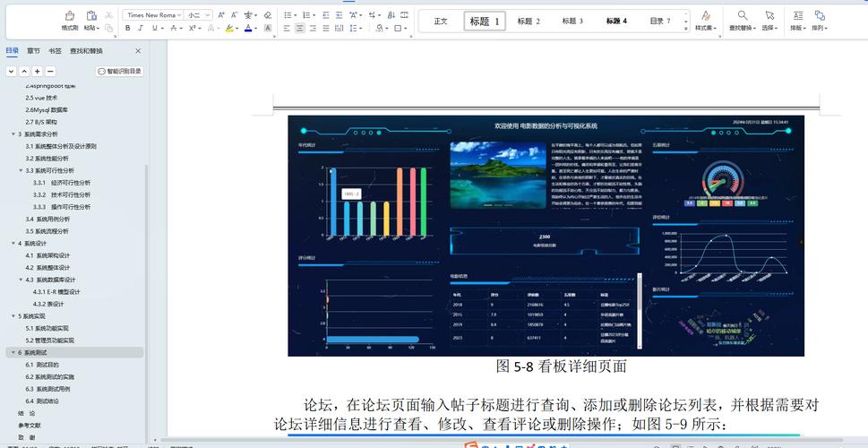This screenshot has width=868, height=448.
Task: Open line spacing dropdown
Action: [x=361, y=28]
